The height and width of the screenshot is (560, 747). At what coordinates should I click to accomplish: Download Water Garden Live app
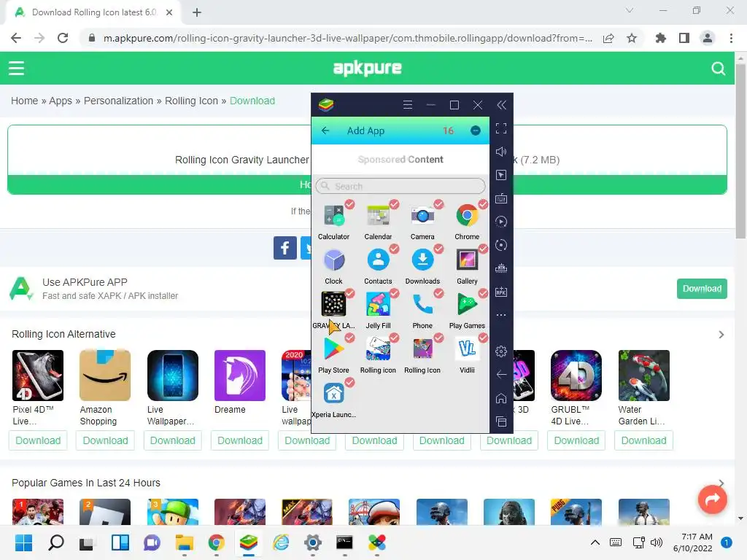coord(643,440)
